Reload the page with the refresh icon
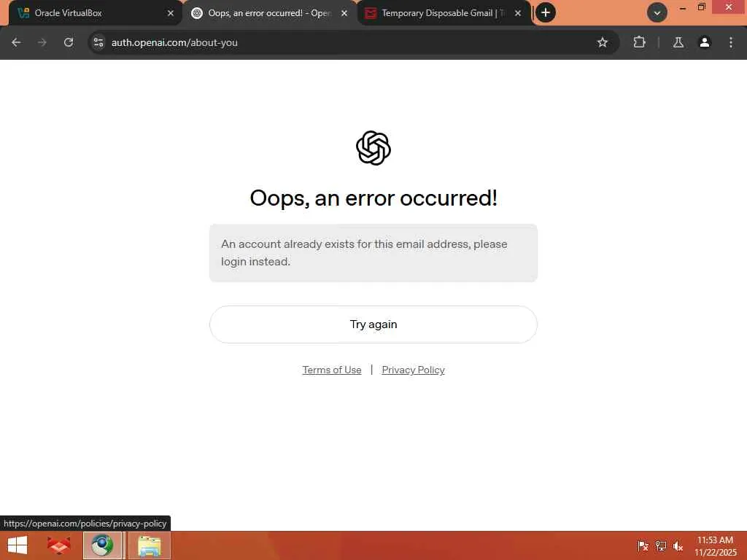This screenshot has width=747, height=560. (x=69, y=42)
